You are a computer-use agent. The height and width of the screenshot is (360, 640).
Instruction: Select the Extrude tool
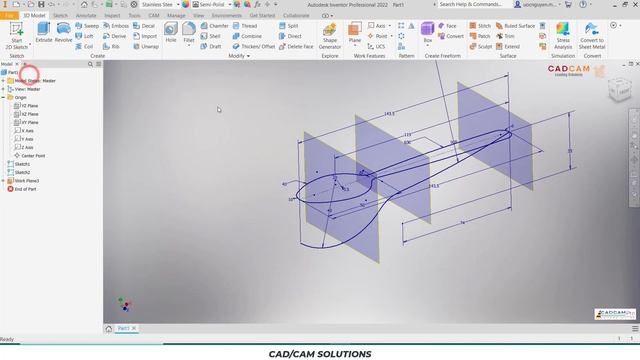click(44, 33)
